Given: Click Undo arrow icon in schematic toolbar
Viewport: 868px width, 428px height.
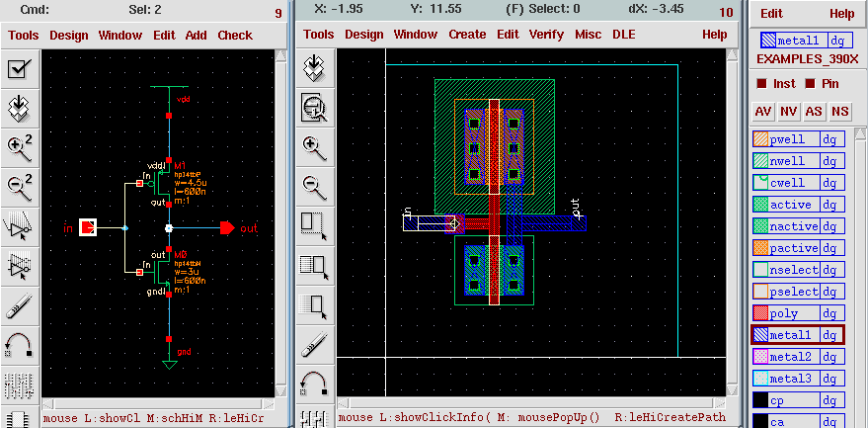Looking at the screenshot, I should click(20, 344).
